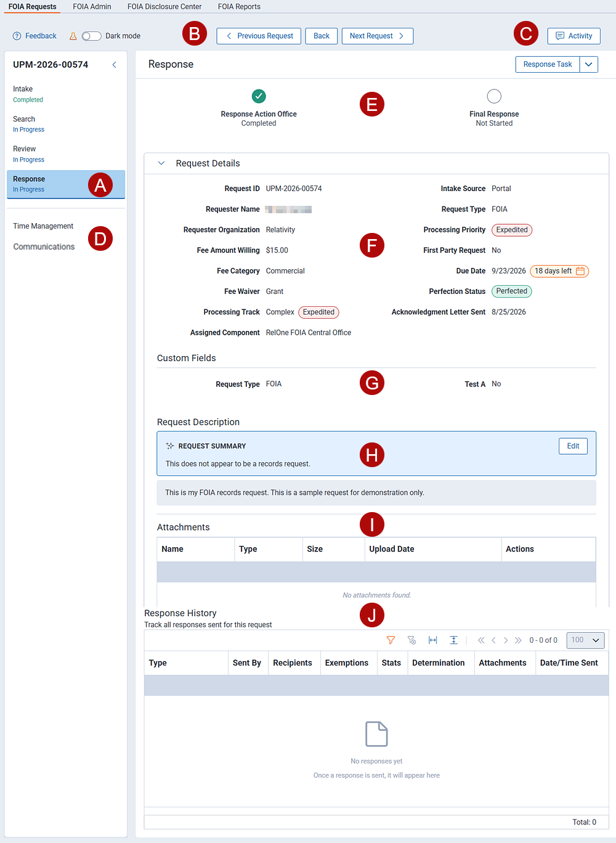
Task: Click the sparkle icon beside Request Summary
Action: (x=170, y=446)
